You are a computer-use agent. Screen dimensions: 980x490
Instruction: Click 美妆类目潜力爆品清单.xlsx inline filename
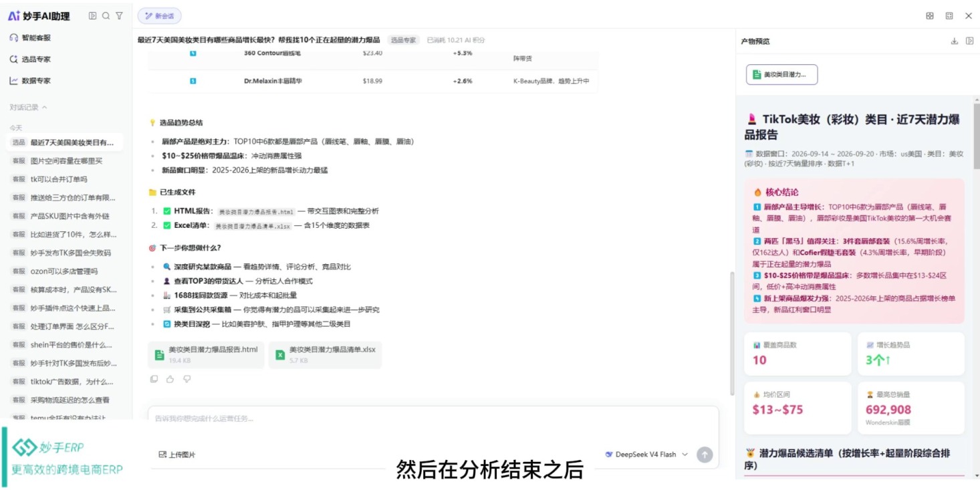[x=253, y=226]
